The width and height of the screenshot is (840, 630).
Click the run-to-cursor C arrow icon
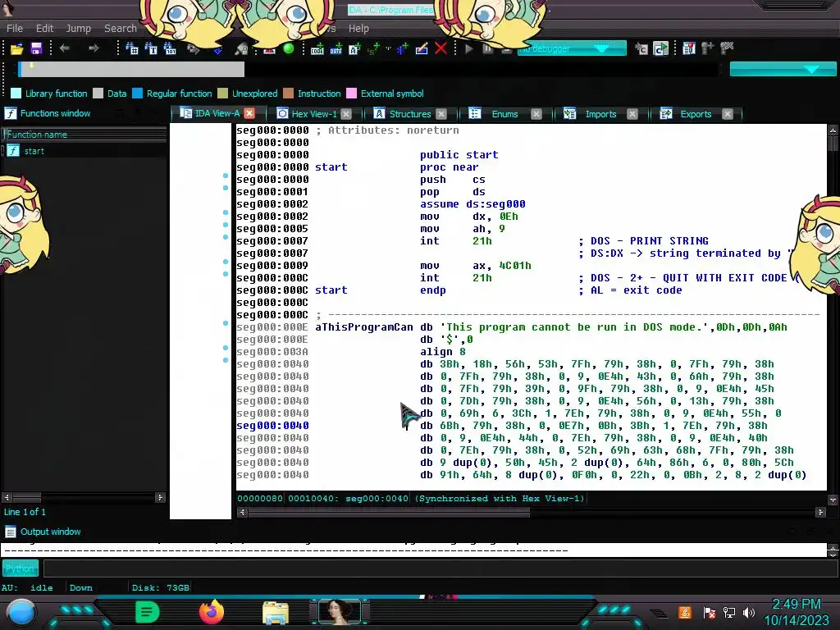click(641, 48)
